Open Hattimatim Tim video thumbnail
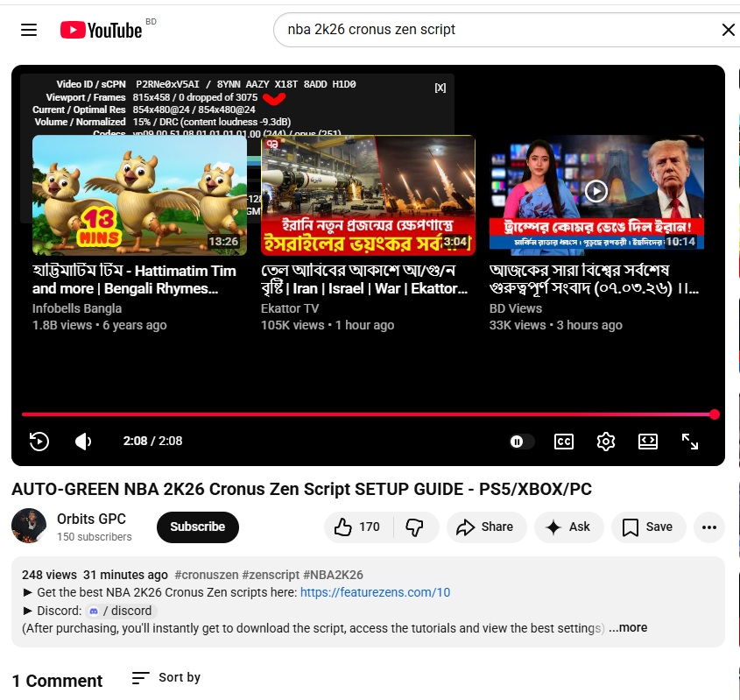This screenshot has width=740, height=700. tap(139, 195)
